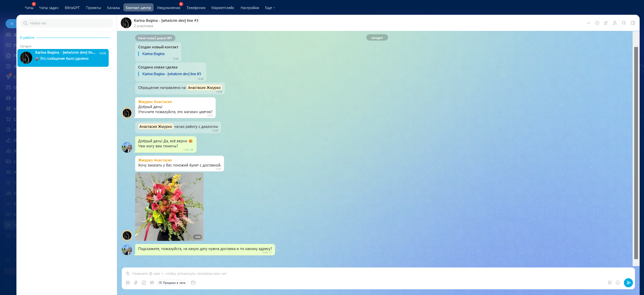Screen dimensions: 644x295
Task: Expand the Еще dropdown menu
Action: tap(270, 8)
